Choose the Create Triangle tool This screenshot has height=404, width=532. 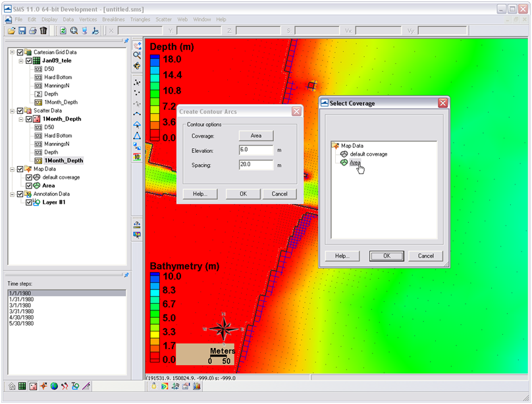click(x=137, y=136)
